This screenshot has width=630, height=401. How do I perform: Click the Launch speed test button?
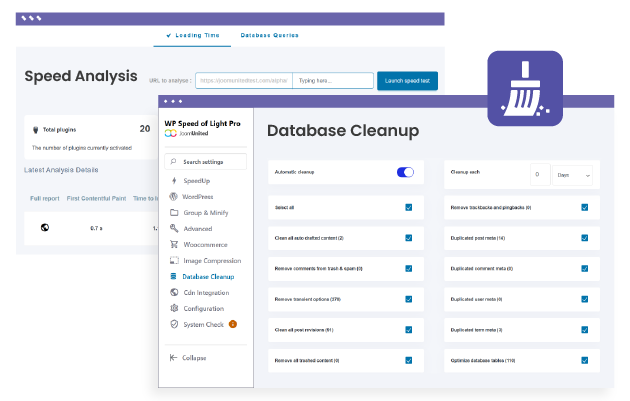pos(407,81)
